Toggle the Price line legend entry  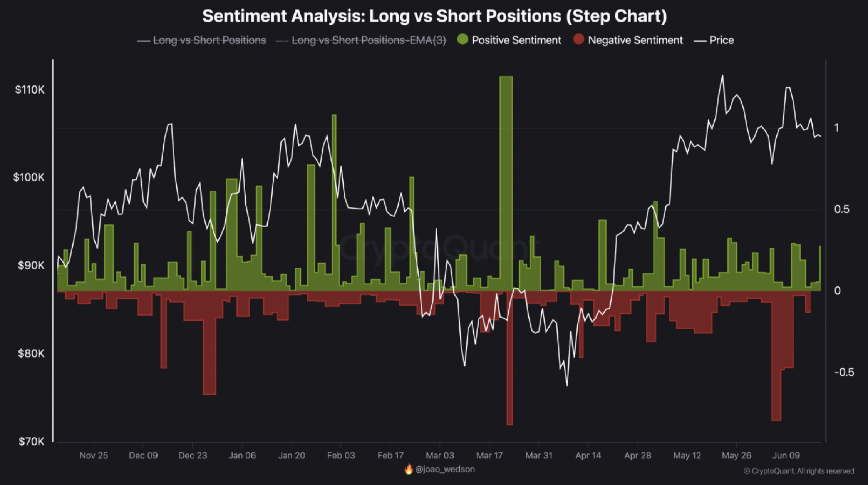coord(714,40)
